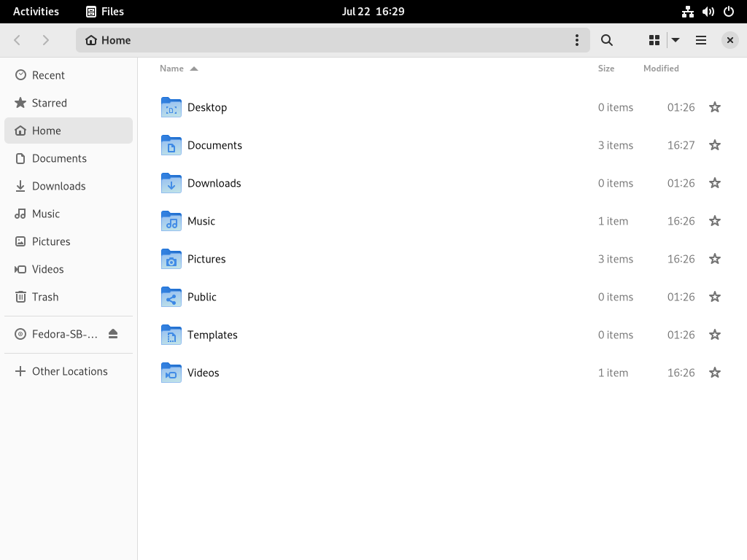Open Downloads in the sidebar
The height and width of the screenshot is (560, 747).
[69, 186]
